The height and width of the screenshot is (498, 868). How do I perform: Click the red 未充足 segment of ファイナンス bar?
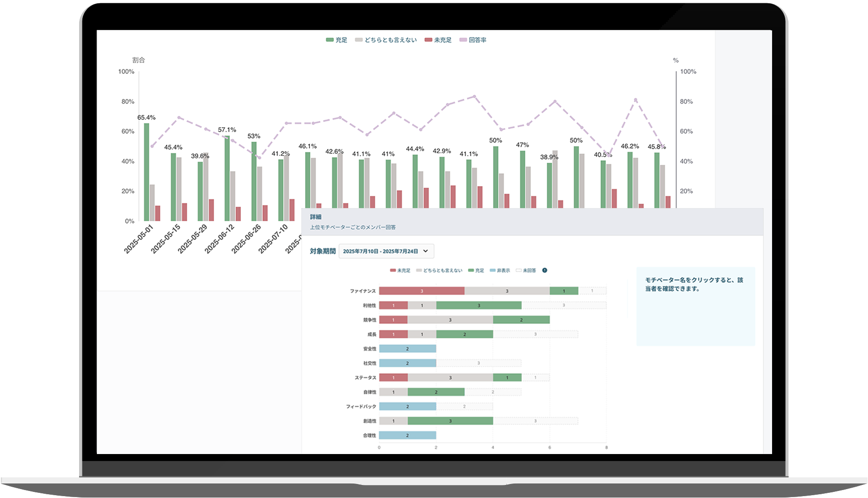tap(421, 291)
